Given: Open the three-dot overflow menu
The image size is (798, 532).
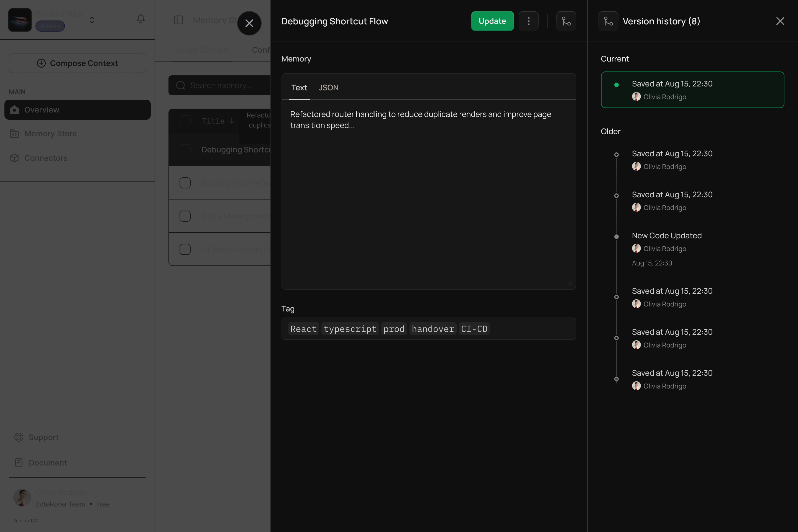Looking at the screenshot, I should click(528, 21).
